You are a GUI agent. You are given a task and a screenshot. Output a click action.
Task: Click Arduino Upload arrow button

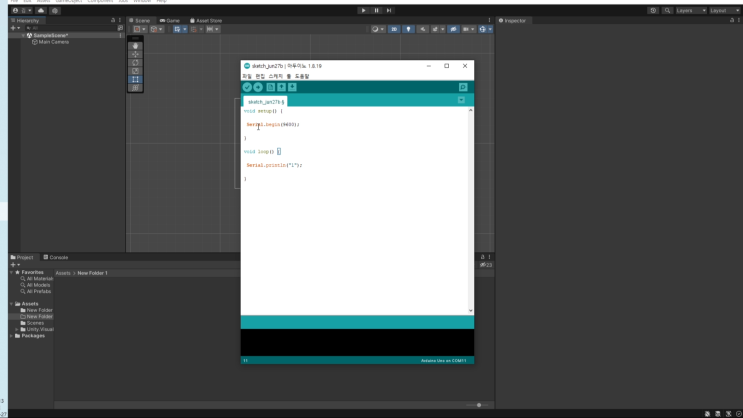pyautogui.click(x=258, y=87)
